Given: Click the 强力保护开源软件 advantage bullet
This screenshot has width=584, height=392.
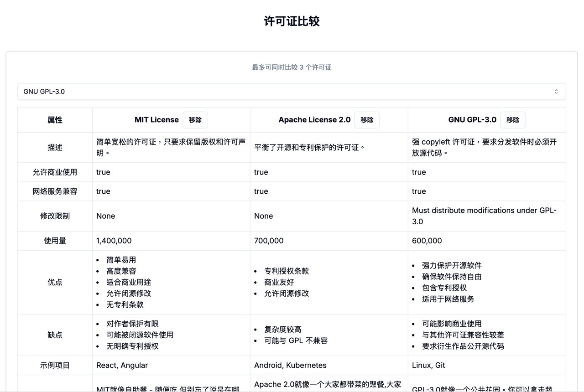Looking at the screenshot, I should [x=452, y=266].
